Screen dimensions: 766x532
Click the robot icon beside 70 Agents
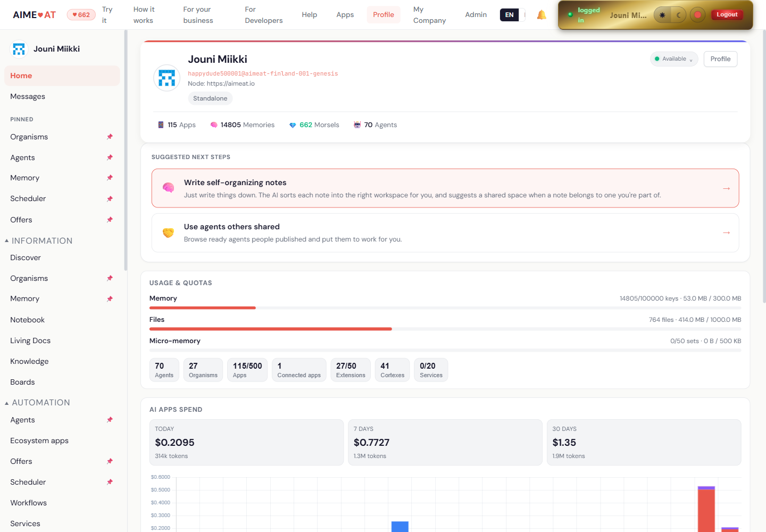(x=357, y=125)
